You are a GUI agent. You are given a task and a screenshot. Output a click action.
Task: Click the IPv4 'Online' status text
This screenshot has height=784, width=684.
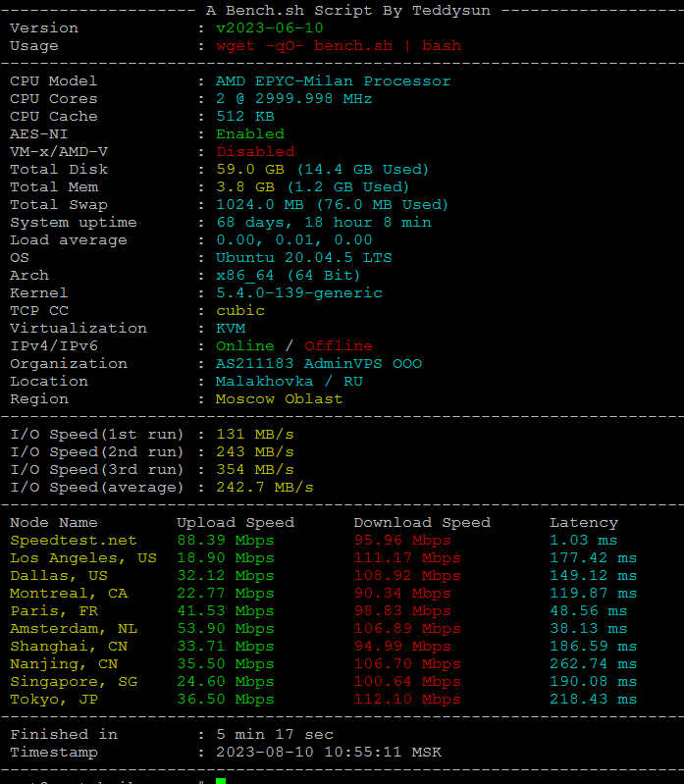[x=245, y=346]
